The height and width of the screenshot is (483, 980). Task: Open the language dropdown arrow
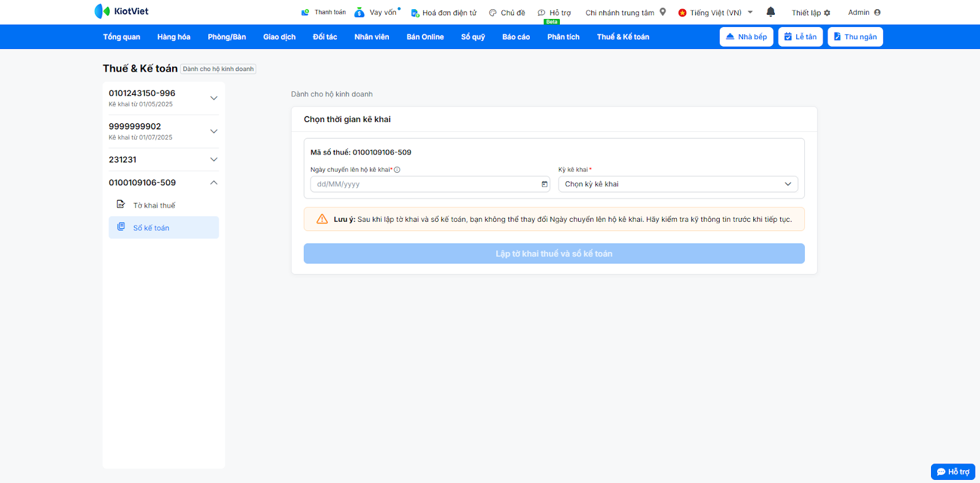pos(750,12)
